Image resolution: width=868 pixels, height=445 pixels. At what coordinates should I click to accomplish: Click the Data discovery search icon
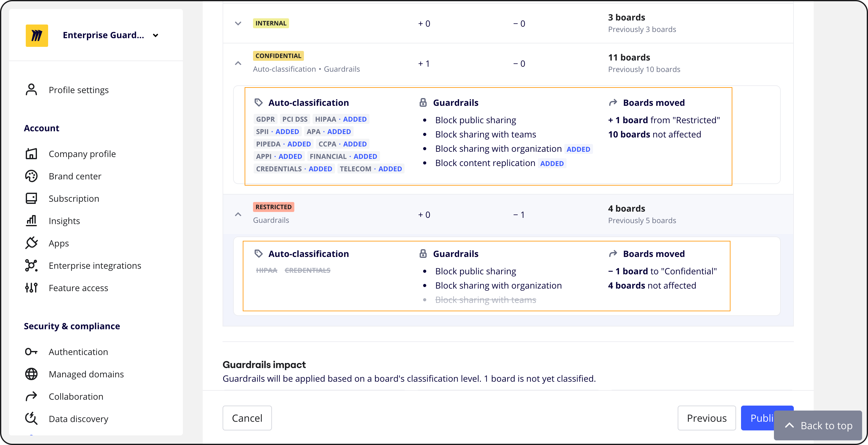[x=31, y=418]
